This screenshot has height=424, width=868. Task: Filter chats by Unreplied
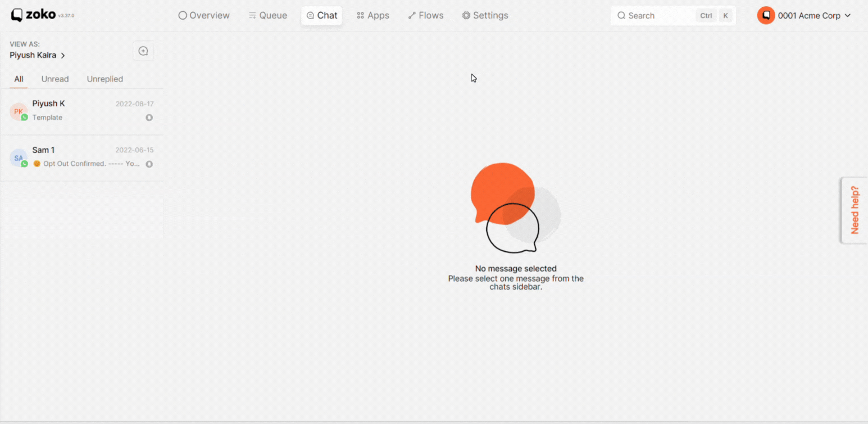click(x=105, y=79)
